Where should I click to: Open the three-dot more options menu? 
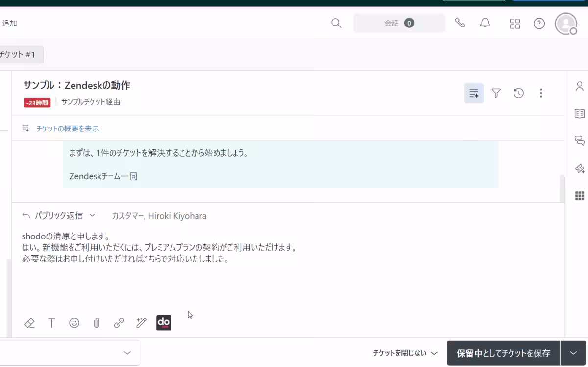(541, 93)
